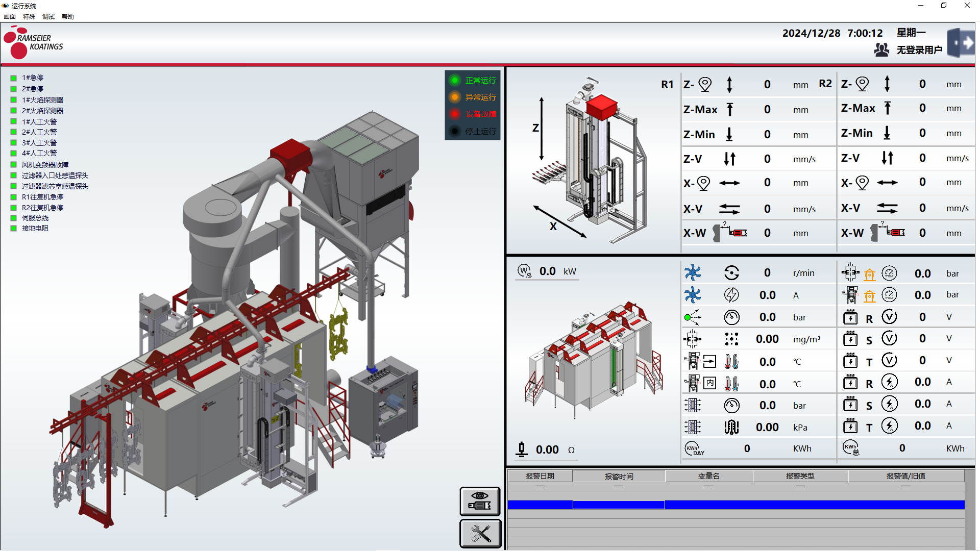The width and height of the screenshot is (980, 551).
Task: Click the R phase voltage V icon
Action: pyautogui.click(x=889, y=317)
